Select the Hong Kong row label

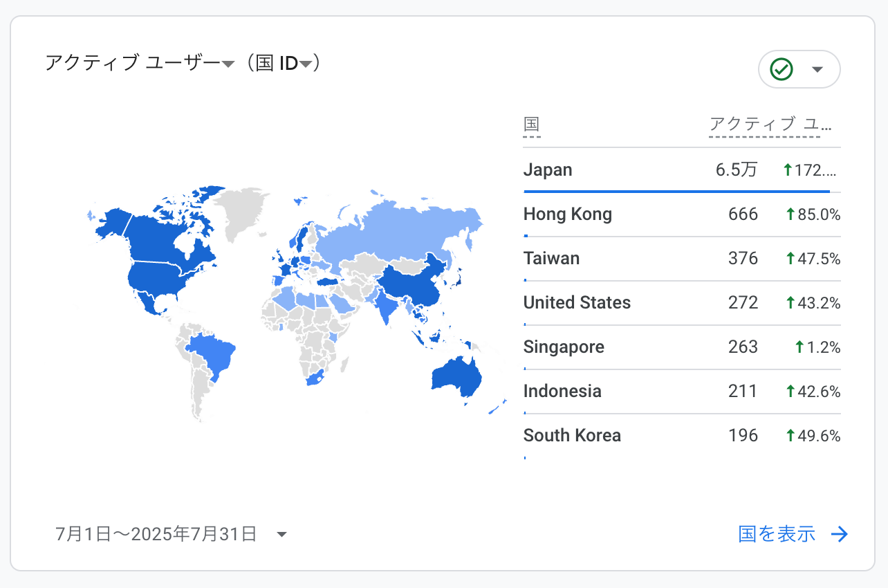click(x=568, y=214)
